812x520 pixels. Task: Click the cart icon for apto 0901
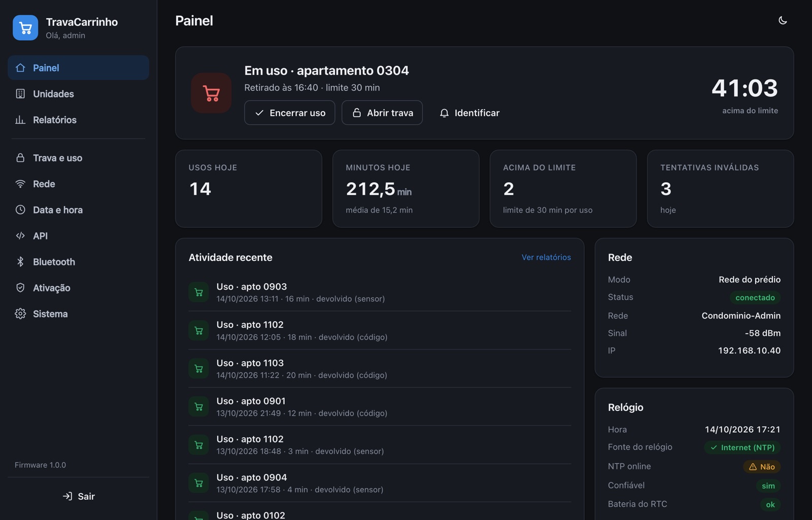tap(198, 406)
